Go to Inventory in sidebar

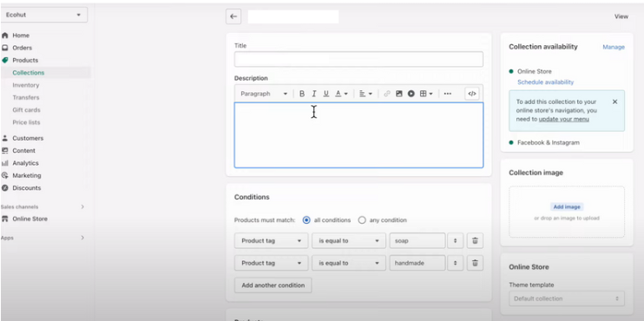click(26, 85)
